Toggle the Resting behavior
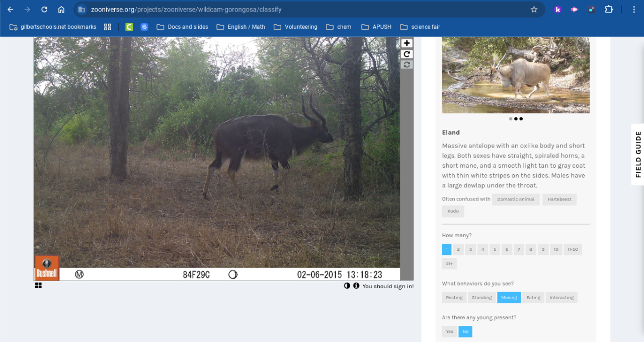644x342 pixels. click(454, 298)
